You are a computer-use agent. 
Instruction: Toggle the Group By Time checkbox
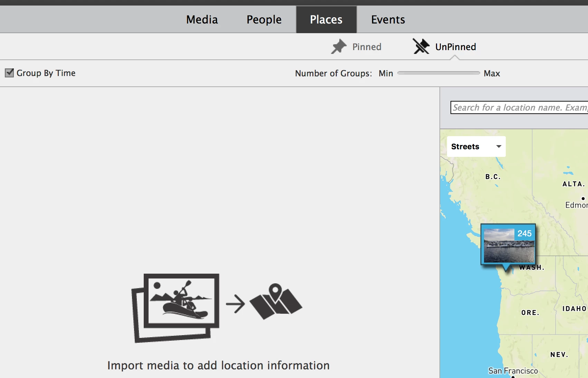click(x=9, y=73)
